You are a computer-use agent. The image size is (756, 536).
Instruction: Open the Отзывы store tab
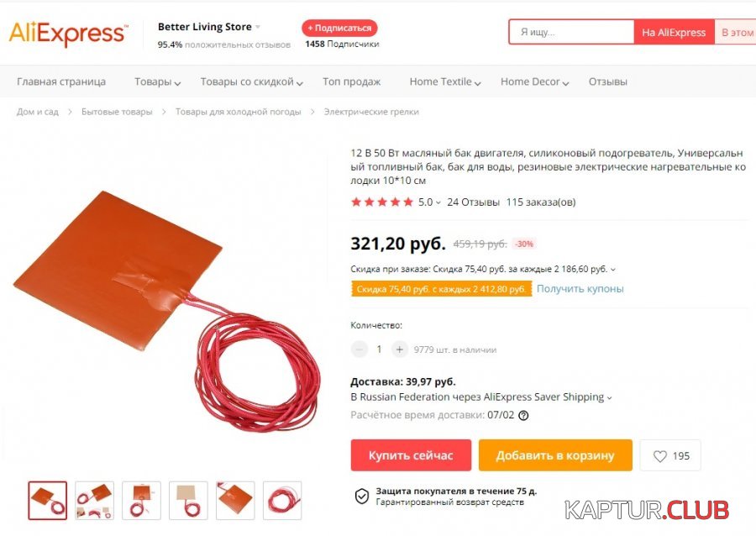point(607,82)
